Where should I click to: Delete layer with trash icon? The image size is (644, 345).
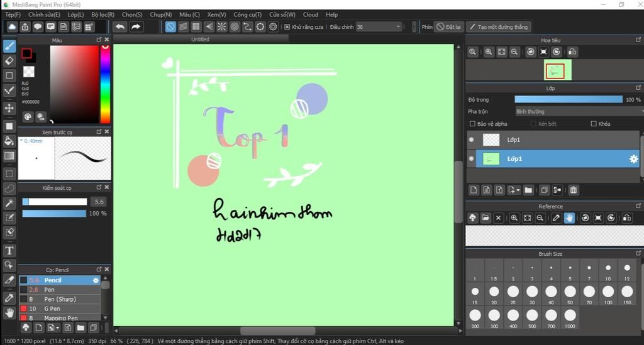[574, 190]
